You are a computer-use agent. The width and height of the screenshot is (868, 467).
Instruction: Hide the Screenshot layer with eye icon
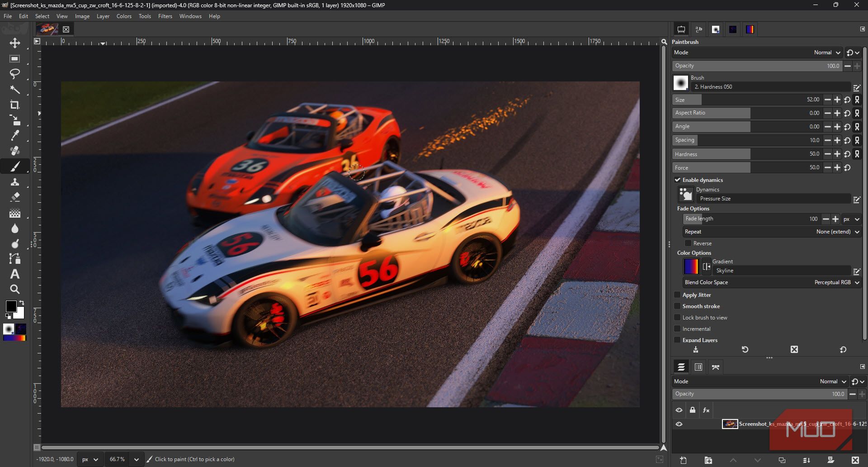(x=679, y=424)
